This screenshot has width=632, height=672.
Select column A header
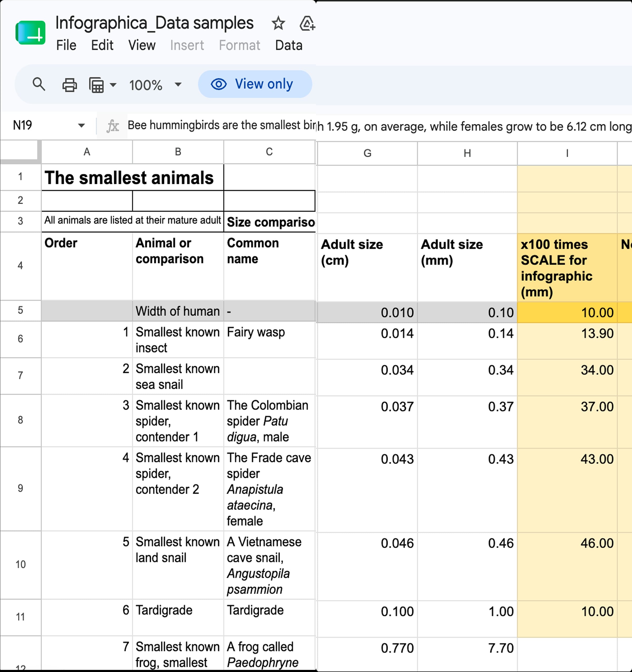pos(87,152)
